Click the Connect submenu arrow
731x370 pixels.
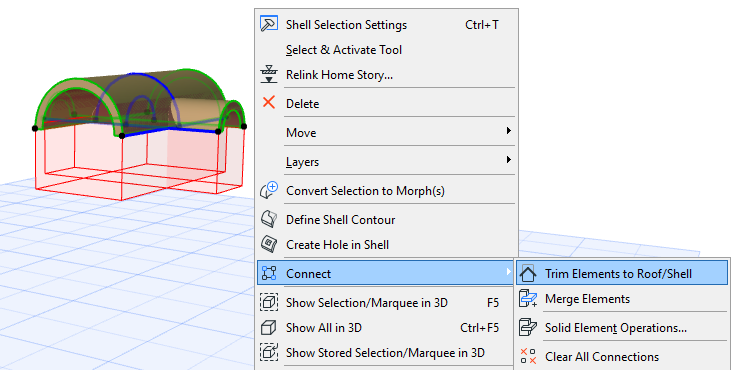pos(509,271)
